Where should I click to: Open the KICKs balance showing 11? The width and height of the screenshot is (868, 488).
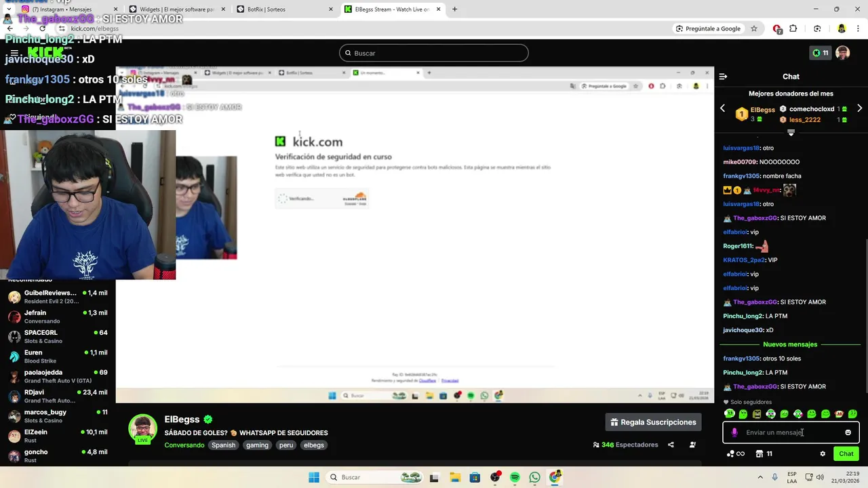click(x=820, y=53)
